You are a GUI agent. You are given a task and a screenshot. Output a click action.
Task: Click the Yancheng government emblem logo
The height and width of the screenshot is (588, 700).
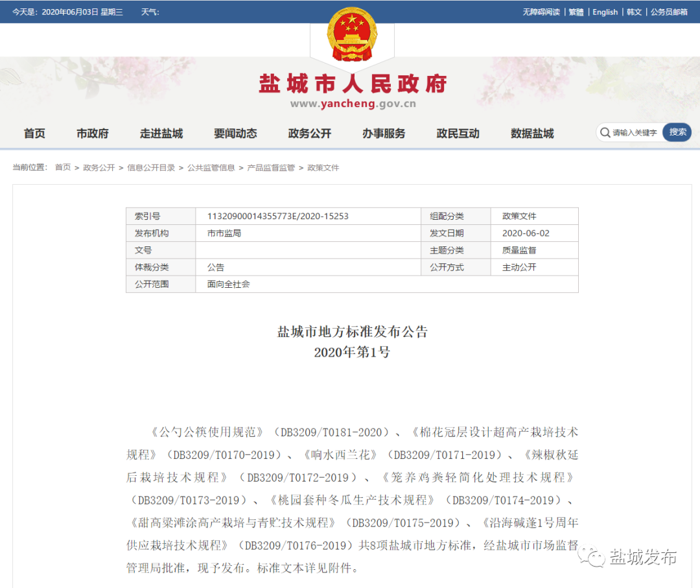pos(352,36)
